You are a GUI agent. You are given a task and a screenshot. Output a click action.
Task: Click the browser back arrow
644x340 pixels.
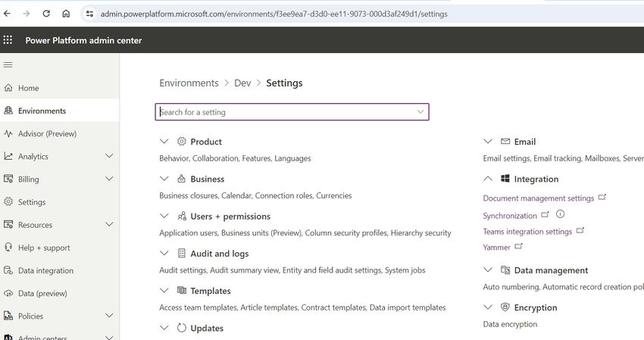click(7, 14)
